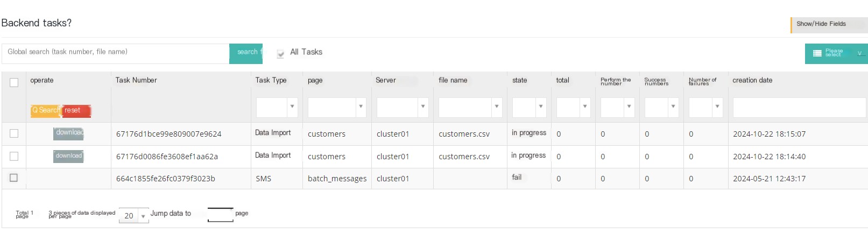
Task: Focus the global search text box
Action: pyautogui.click(x=116, y=53)
